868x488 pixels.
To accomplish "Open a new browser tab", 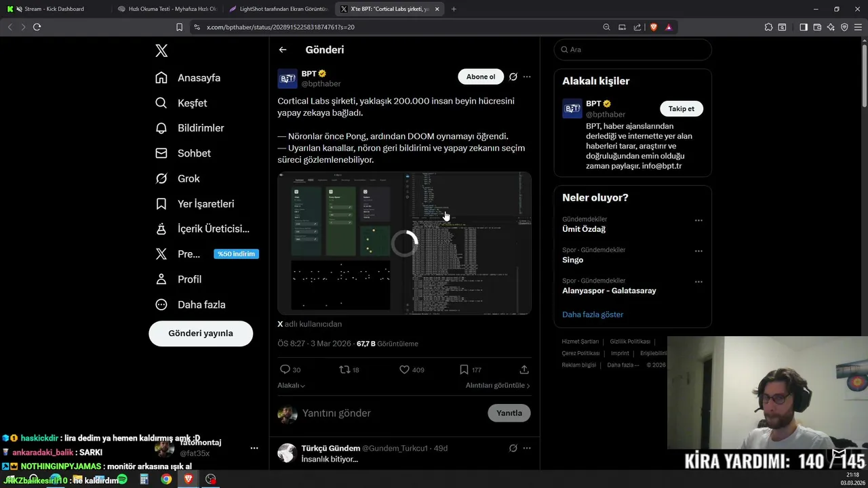I will [x=454, y=9].
